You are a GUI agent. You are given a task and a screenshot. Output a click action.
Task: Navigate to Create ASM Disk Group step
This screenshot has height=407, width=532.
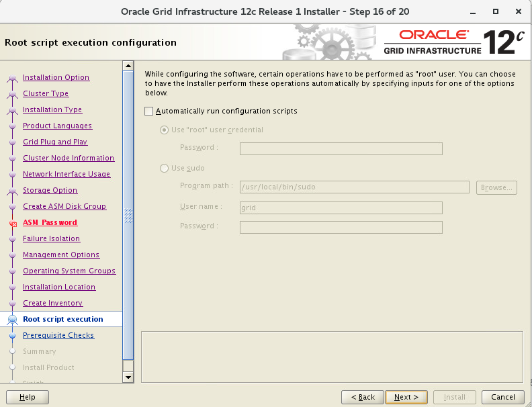pyautogui.click(x=64, y=206)
